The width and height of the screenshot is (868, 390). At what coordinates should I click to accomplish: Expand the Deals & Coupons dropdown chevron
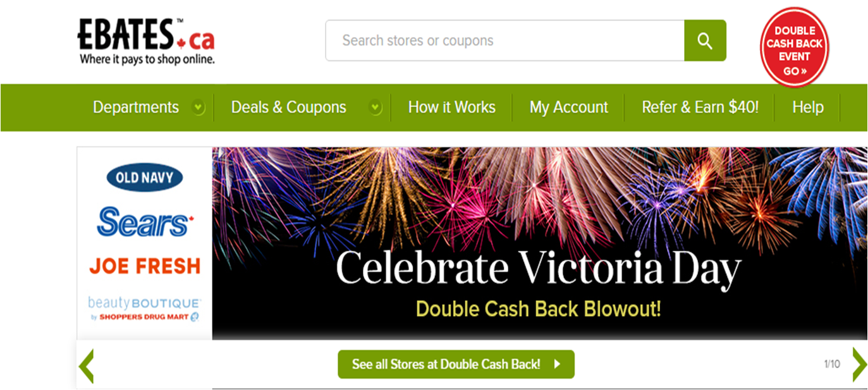pos(376,108)
